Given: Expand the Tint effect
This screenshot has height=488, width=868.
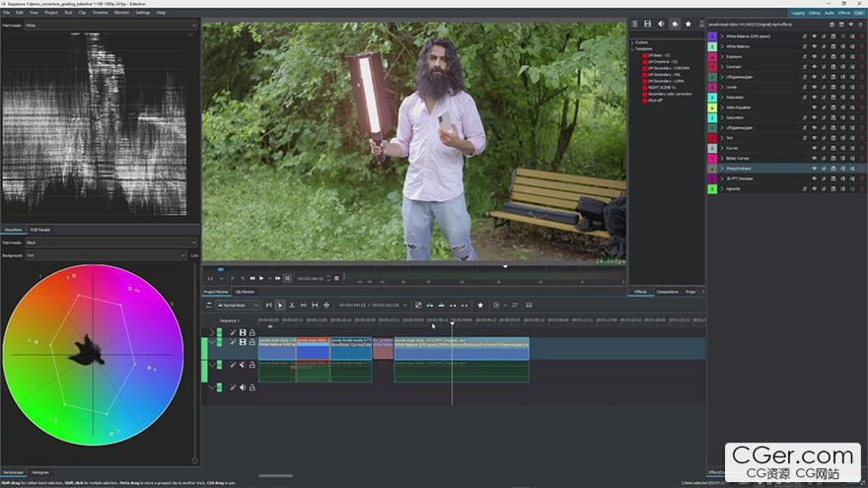Looking at the screenshot, I should coord(722,138).
